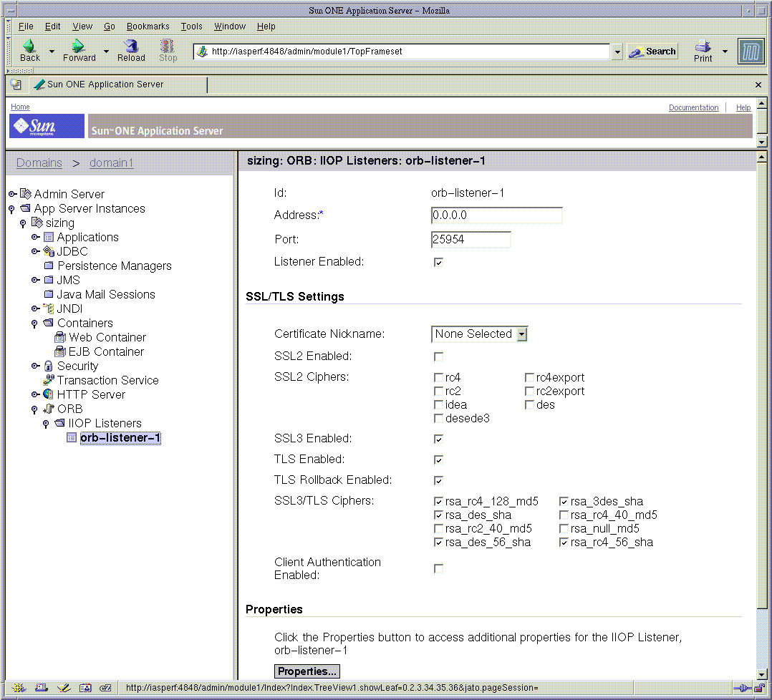This screenshot has height=700, width=772.
Task: Expand the Admin Server tree node
Action: (x=12, y=194)
